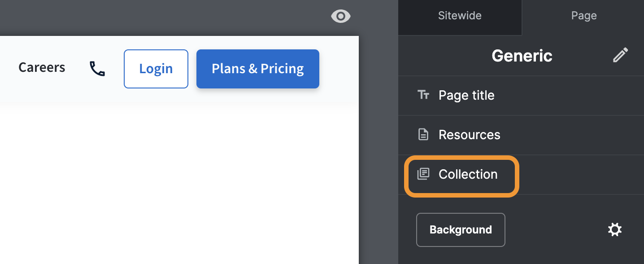Screen dimensions: 644x264
Task: Click the Resources document icon
Action: pos(423,135)
